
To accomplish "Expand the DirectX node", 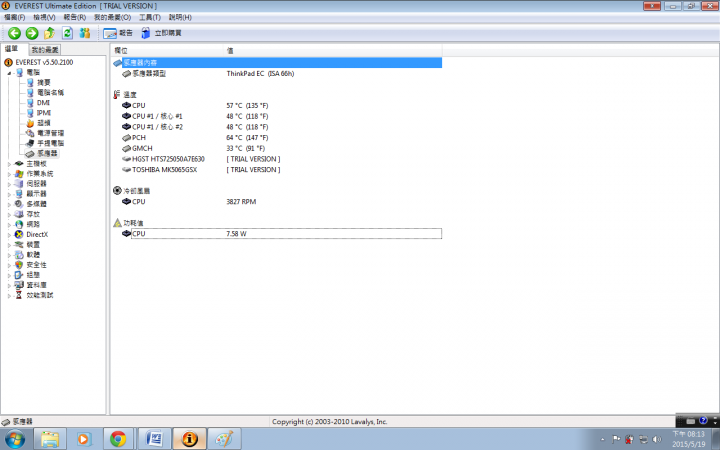I will tap(9, 235).
